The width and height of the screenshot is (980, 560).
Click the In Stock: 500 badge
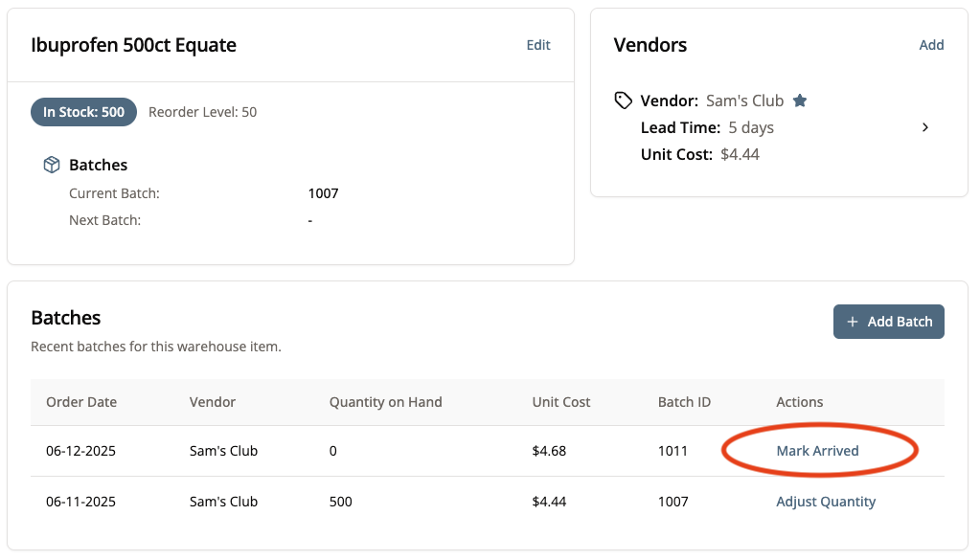click(x=84, y=112)
